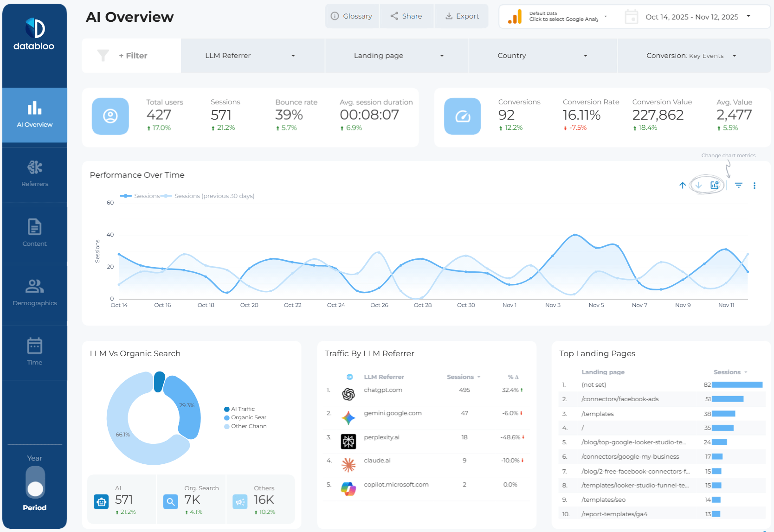774x532 pixels.
Task: Open the Glossary
Action: pos(352,16)
